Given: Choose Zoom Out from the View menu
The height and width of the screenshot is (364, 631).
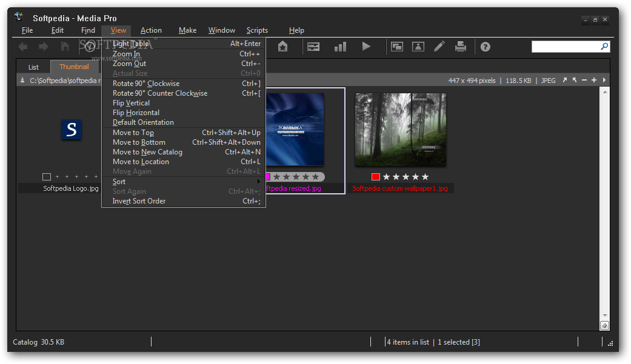Looking at the screenshot, I should [x=184, y=64].
